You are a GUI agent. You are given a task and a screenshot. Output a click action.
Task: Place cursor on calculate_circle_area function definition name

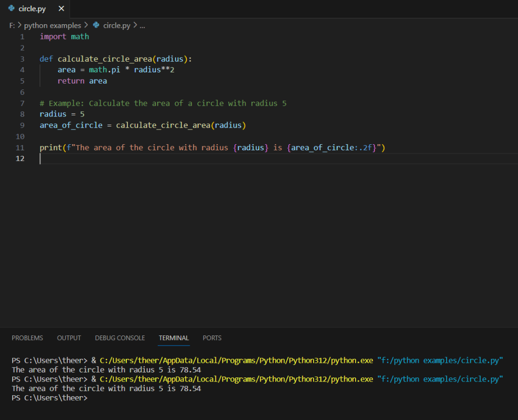point(105,59)
